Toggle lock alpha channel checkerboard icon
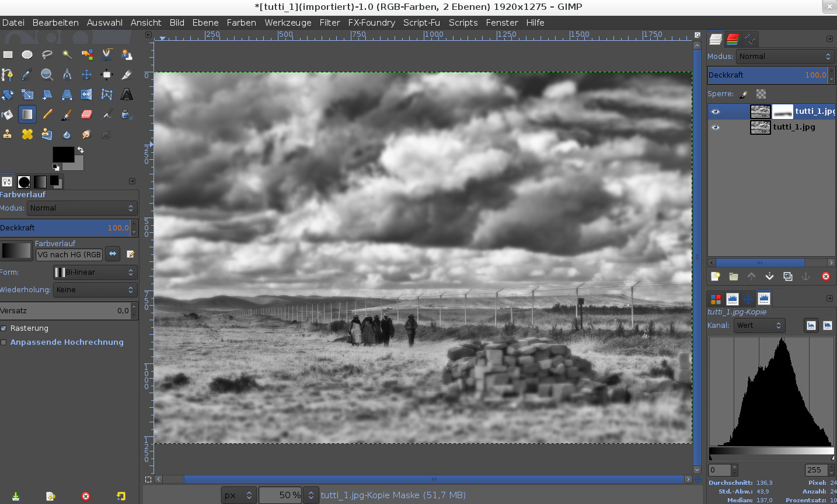 (761, 94)
